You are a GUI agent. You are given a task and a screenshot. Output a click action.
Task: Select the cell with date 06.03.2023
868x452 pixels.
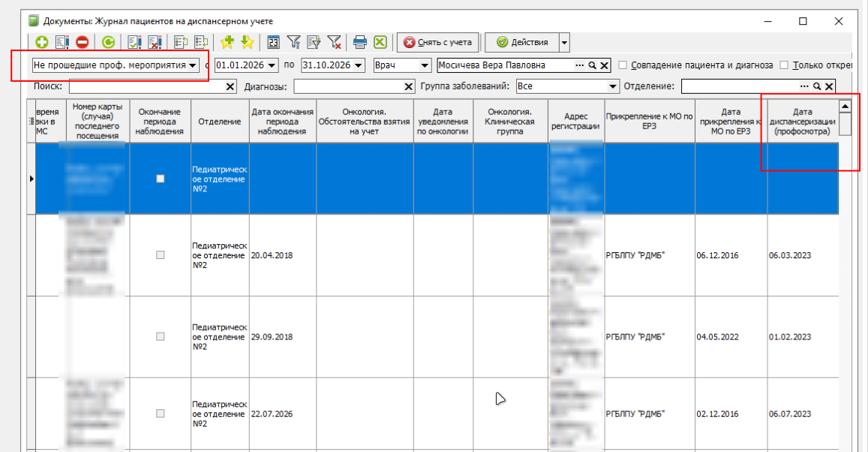click(x=803, y=255)
